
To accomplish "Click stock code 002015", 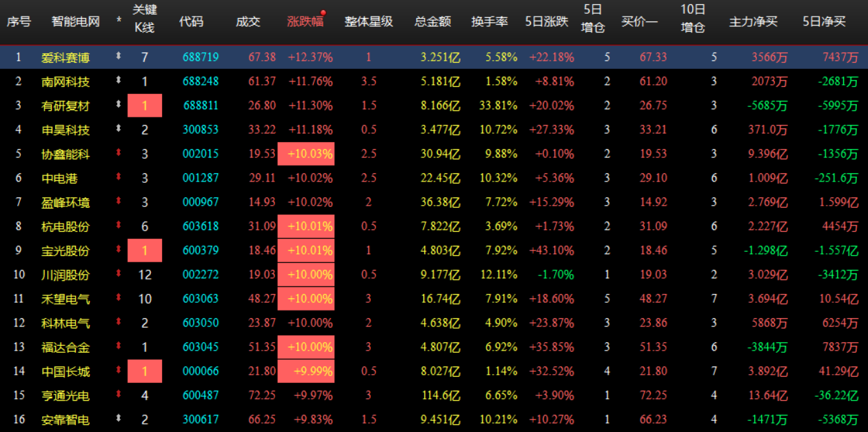I will (x=201, y=154).
